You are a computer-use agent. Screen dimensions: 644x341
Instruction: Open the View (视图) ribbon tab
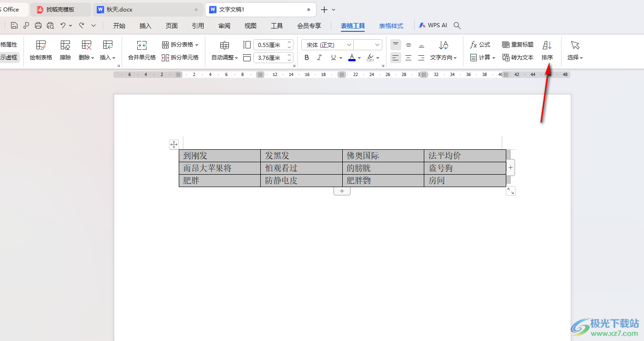pos(251,26)
